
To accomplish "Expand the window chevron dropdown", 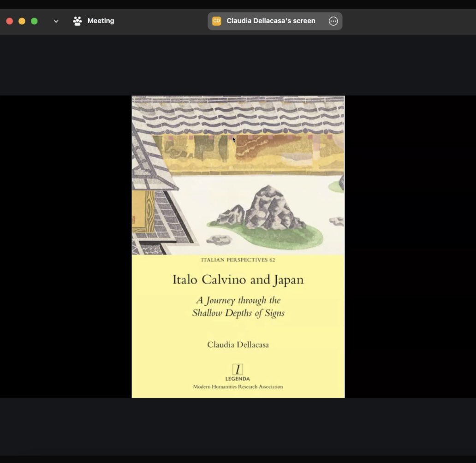I will click(x=56, y=21).
